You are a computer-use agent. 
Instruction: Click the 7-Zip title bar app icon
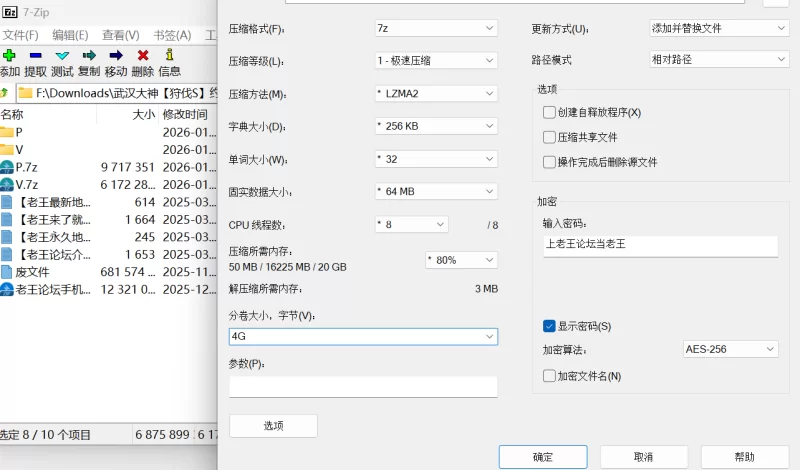tap(10, 12)
